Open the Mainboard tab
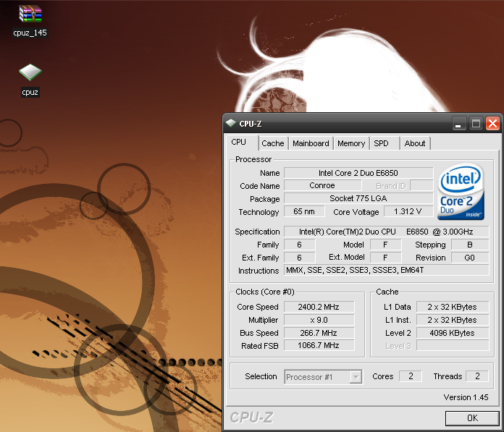This screenshot has height=432, width=504. (x=311, y=143)
